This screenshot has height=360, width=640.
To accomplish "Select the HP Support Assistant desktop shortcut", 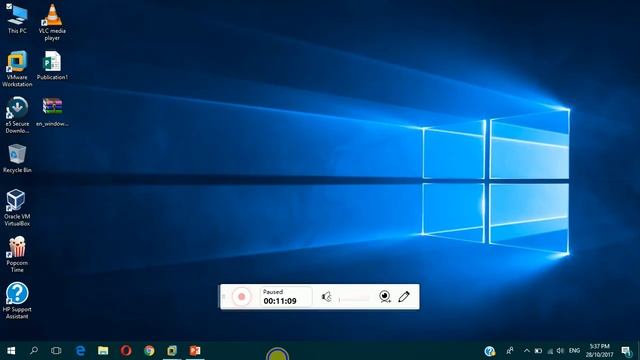I will (x=17, y=301).
